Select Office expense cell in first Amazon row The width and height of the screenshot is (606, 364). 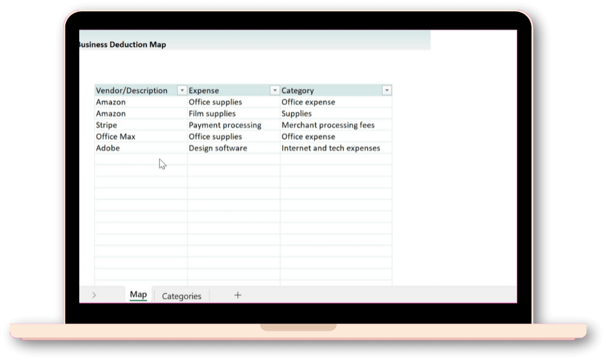point(336,102)
